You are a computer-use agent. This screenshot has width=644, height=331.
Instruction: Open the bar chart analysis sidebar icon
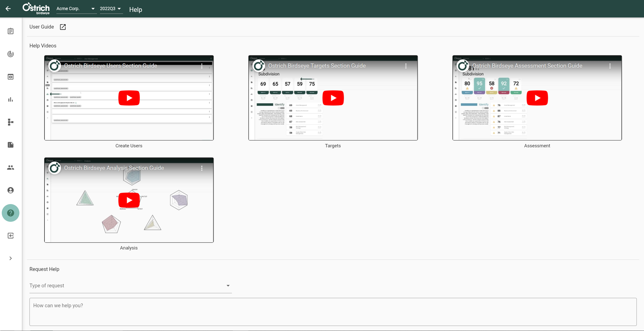[11, 100]
